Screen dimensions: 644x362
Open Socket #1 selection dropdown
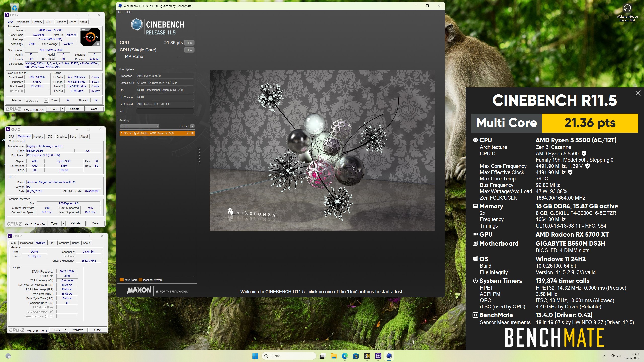click(x=36, y=100)
